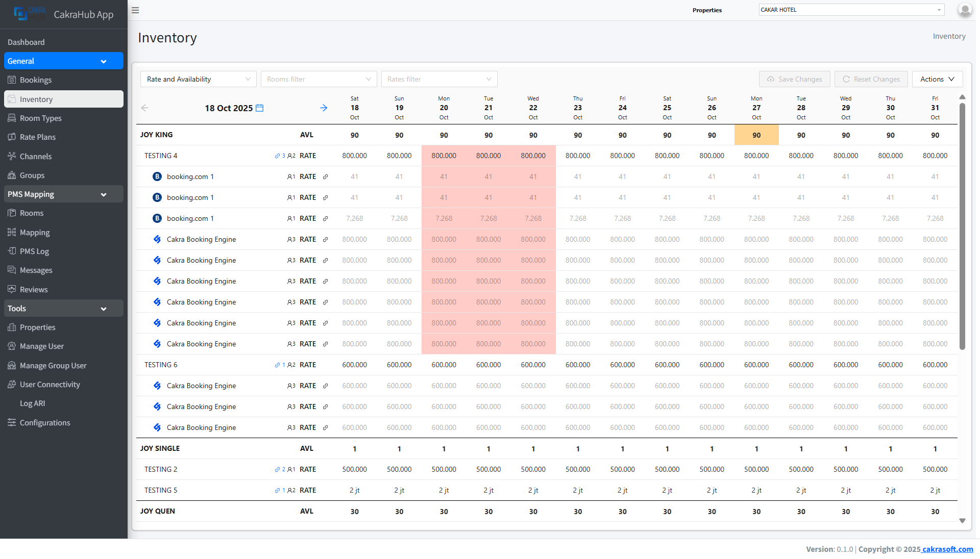This screenshot has width=980, height=559.
Task: Click first booking.com 1 rate link icon
Action: coord(325,177)
